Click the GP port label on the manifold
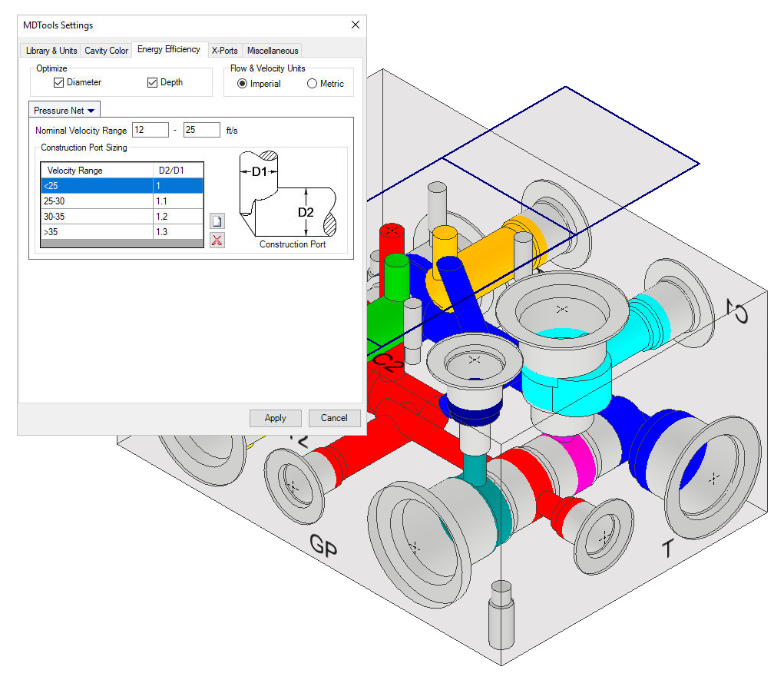This screenshot has height=680, width=784. point(323,546)
